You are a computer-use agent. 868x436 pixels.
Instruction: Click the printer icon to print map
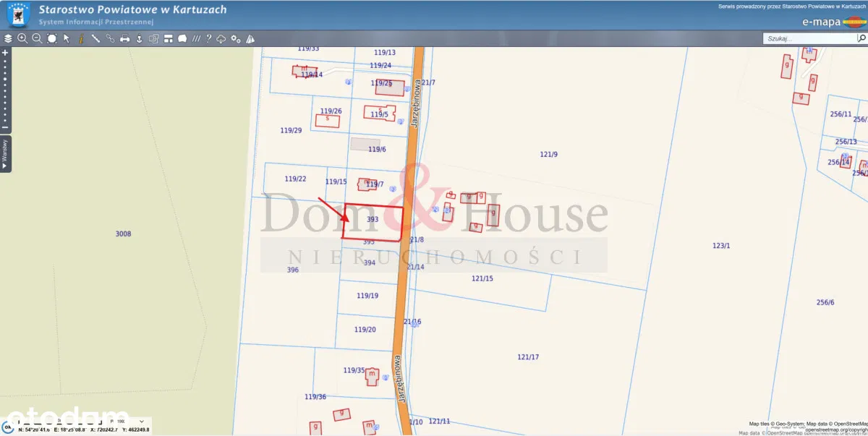coord(124,38)
